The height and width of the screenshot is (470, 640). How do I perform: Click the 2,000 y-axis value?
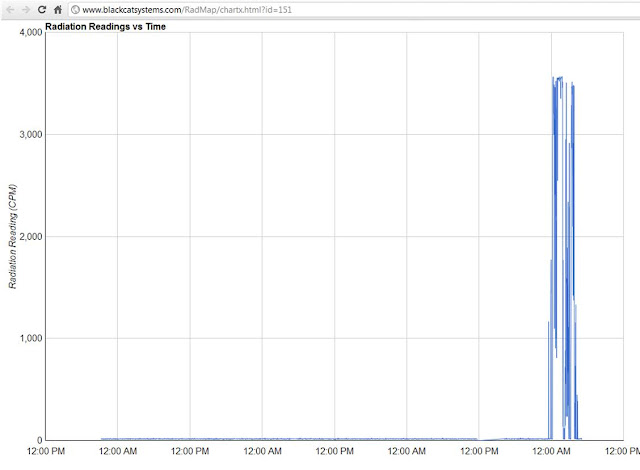[x=31, y=237]
